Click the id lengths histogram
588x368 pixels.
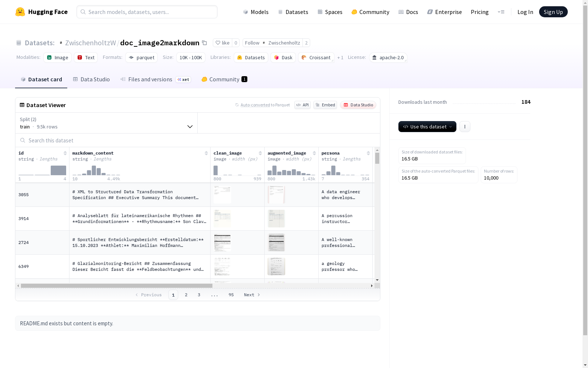click(x=42, y=170)
